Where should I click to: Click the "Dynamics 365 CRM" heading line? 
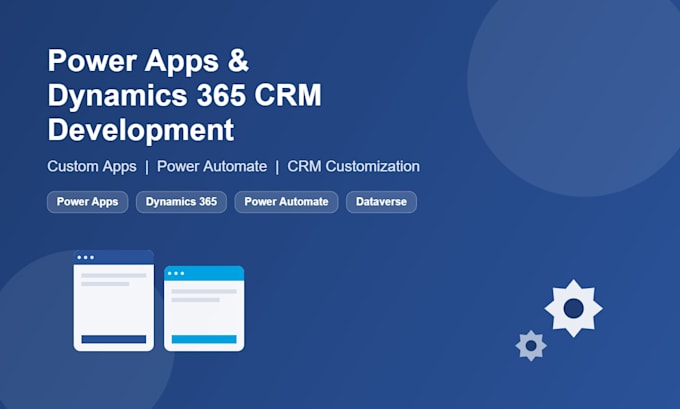(x=185, y=95)
